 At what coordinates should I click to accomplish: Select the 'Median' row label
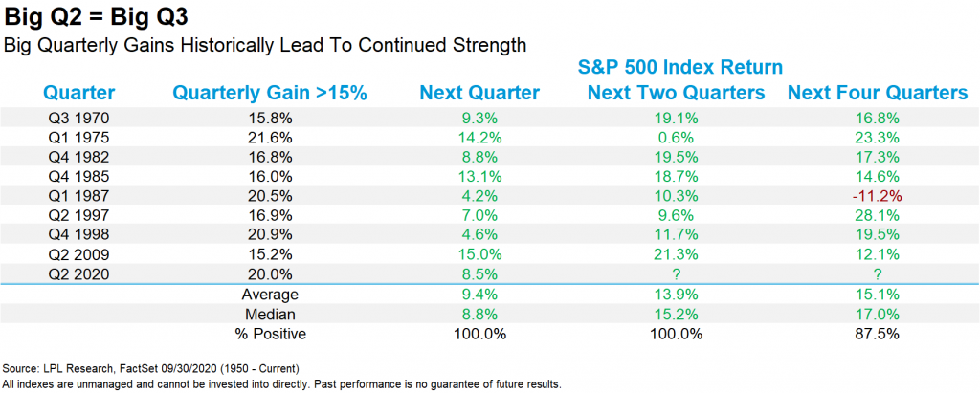[x=269, y=312]
